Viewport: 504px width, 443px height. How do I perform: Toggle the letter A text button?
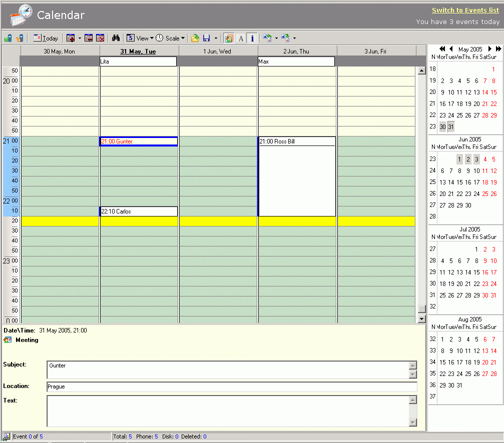[x=241, y=38]
